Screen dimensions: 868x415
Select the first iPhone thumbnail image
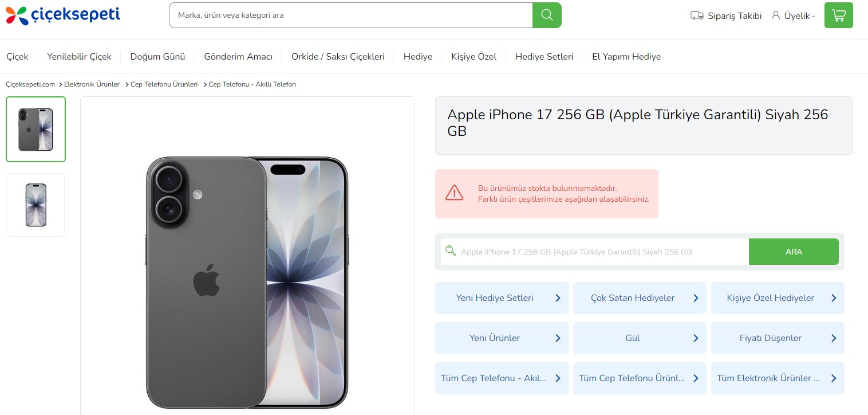coord(35,130)
